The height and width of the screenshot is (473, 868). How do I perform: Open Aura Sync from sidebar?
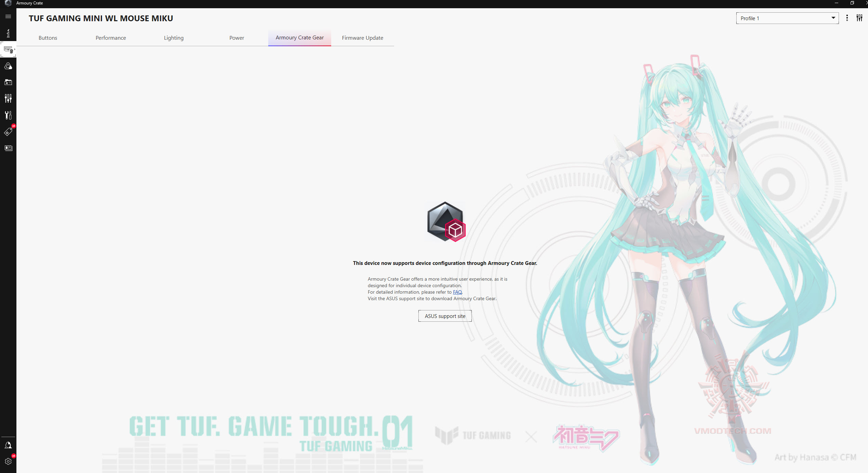pos(8,66)
